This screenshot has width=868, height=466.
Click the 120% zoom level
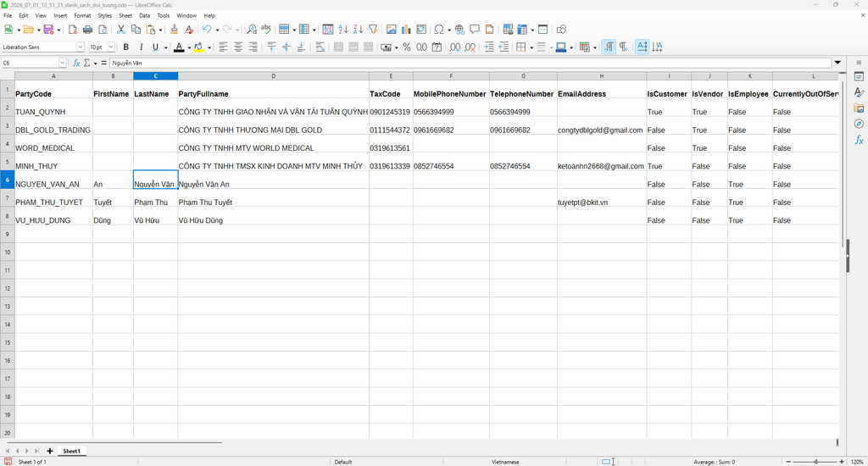(857, 462)
